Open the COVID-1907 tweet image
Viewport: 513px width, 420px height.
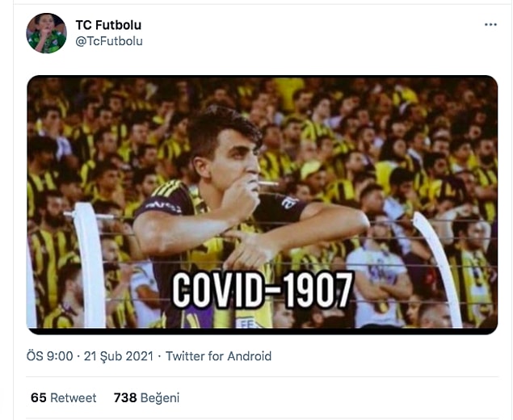(x=262, y=205)
